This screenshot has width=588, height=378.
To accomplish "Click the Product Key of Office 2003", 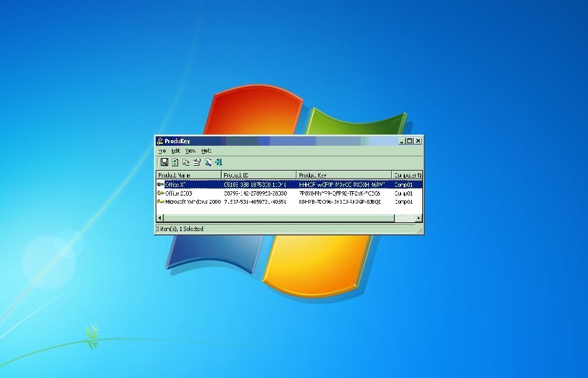I will [x=339, y=193].
